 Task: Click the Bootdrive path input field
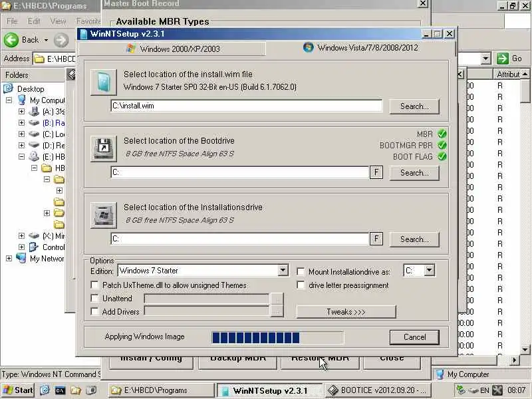click(x=240, y=172)
